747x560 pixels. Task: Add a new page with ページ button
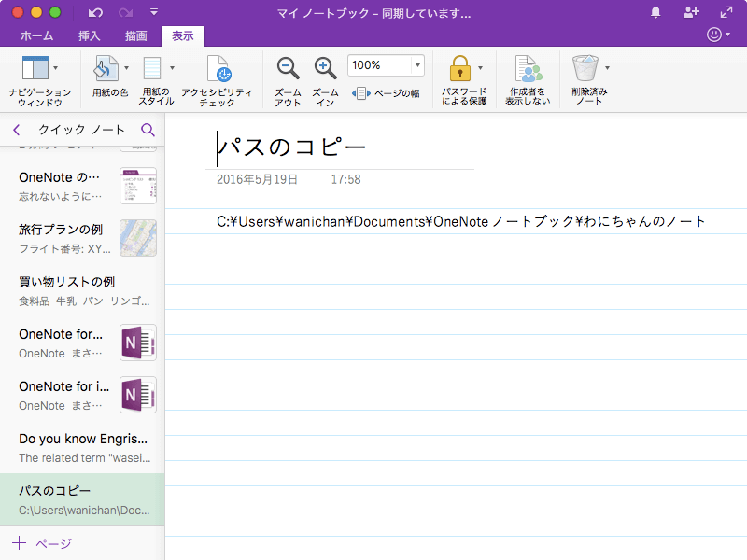42,543
